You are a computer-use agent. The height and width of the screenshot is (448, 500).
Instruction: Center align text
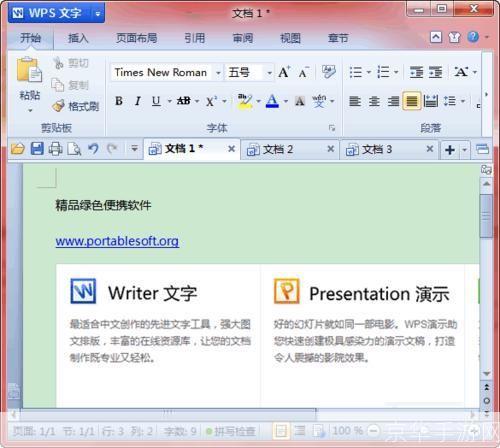pyautogui.click(x=374, y=101)
